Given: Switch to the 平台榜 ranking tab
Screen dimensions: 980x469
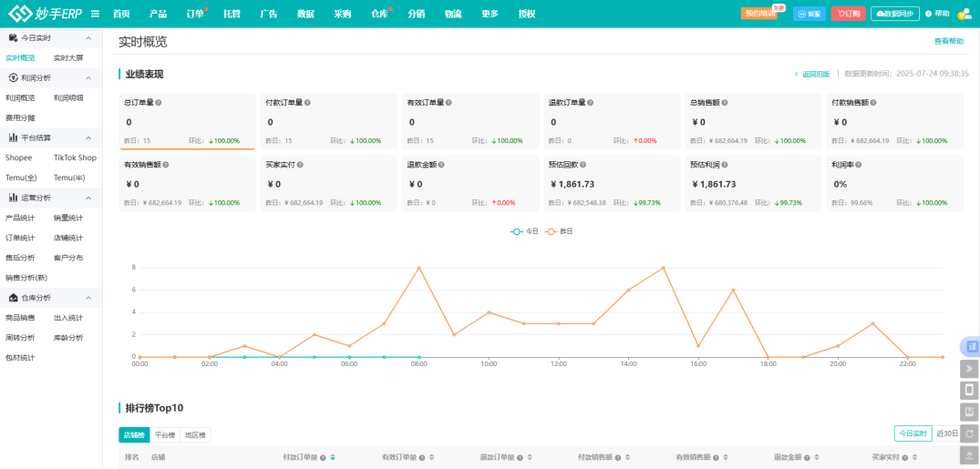Looking at the screenshot, I should [x=165, y=434].
